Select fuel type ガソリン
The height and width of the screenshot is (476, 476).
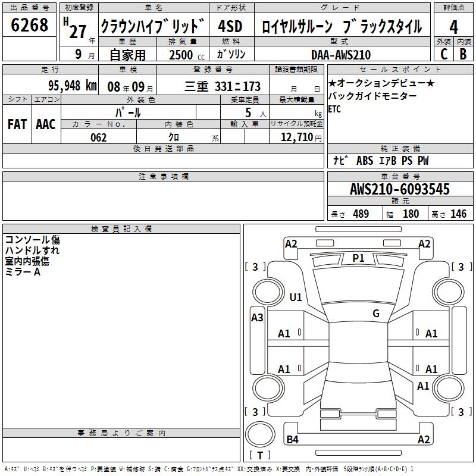(231, 54)
